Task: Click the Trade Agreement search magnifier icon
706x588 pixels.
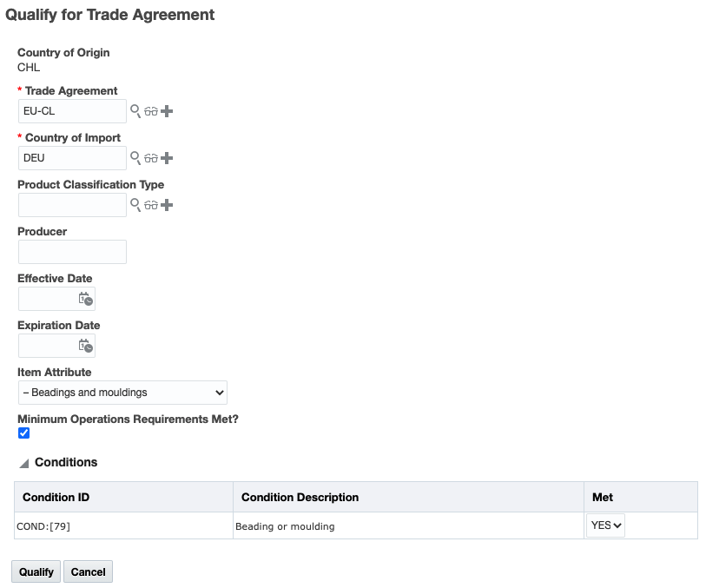Action: click(x=135, y=111)
